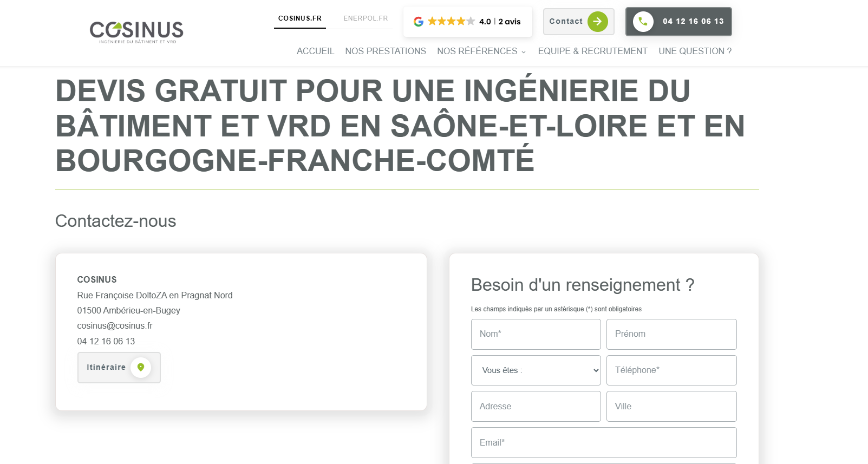Click the map pin icon on Itinéraire button
The height and width of the screenshot is (464, 868).
(x=141, y=368)
